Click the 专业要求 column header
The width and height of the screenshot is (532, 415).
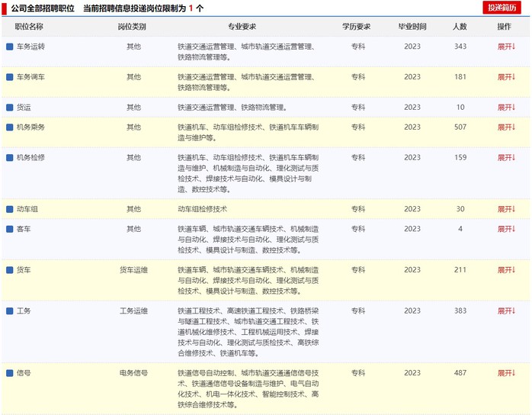[x=242, y=27]
